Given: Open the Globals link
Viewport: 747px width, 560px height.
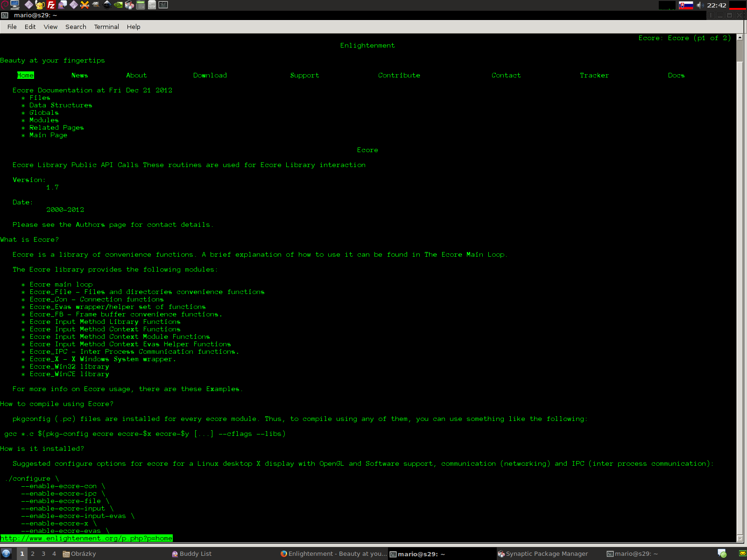Looking at the screenshot, I should click(x=44, y=112).
